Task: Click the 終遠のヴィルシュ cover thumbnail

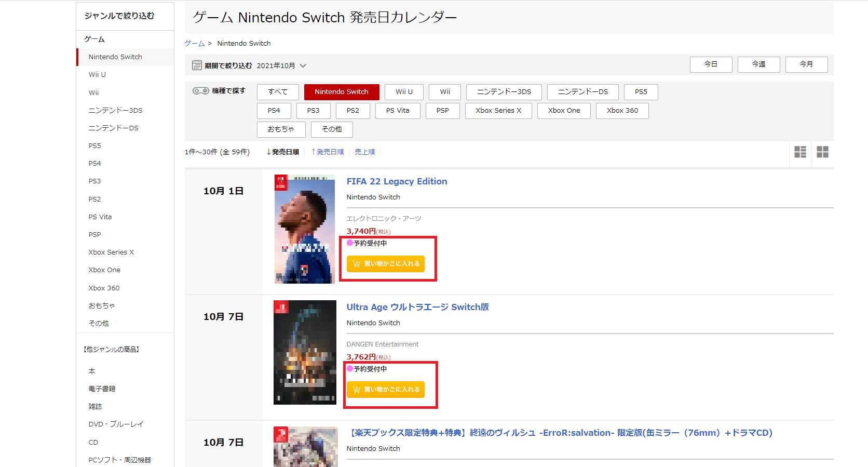Action: 306,447
